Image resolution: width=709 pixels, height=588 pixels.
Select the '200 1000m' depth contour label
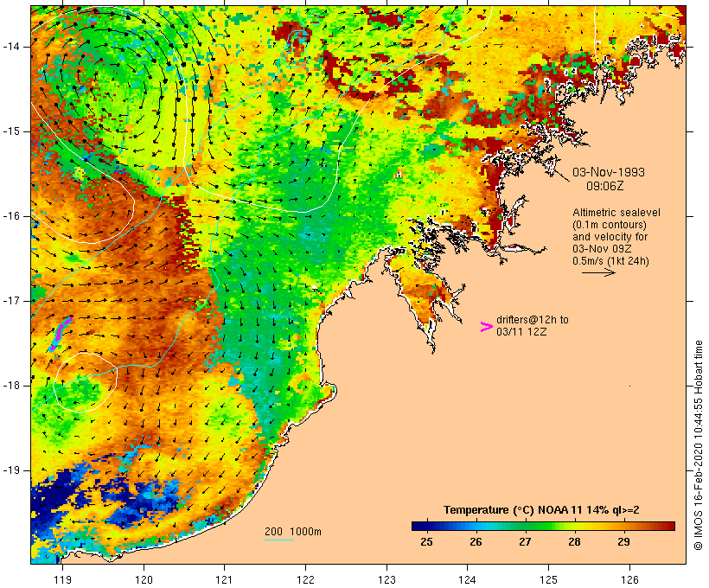[x=293, y=532]
